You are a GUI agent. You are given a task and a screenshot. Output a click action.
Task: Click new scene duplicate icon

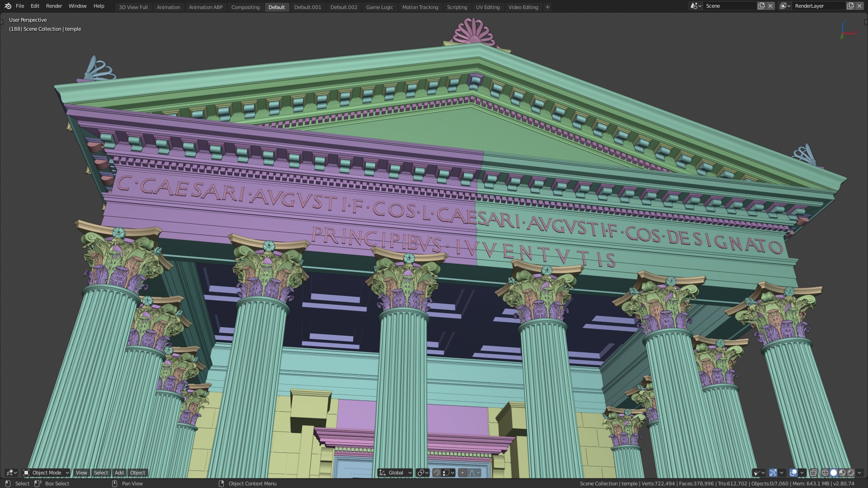(761, 6)
